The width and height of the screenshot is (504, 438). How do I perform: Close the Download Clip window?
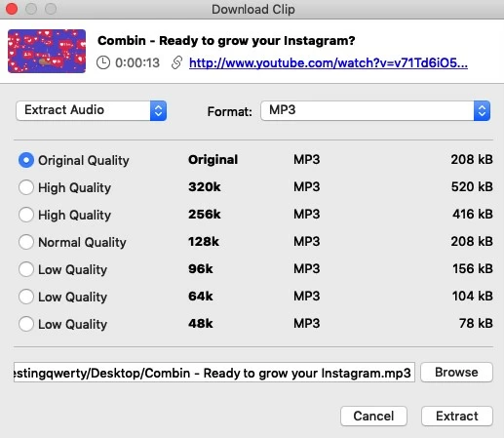[x=12, y=9]
